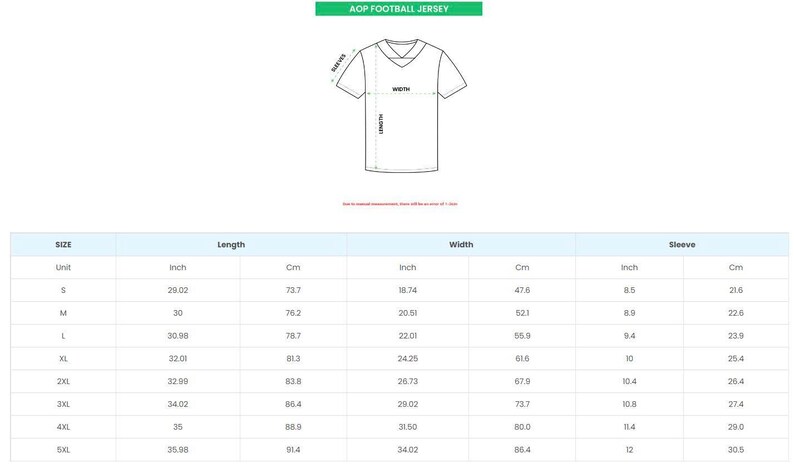Screen dimensions: 794x468
Task: Click the Sleeve column header
Action: point(682,245)
